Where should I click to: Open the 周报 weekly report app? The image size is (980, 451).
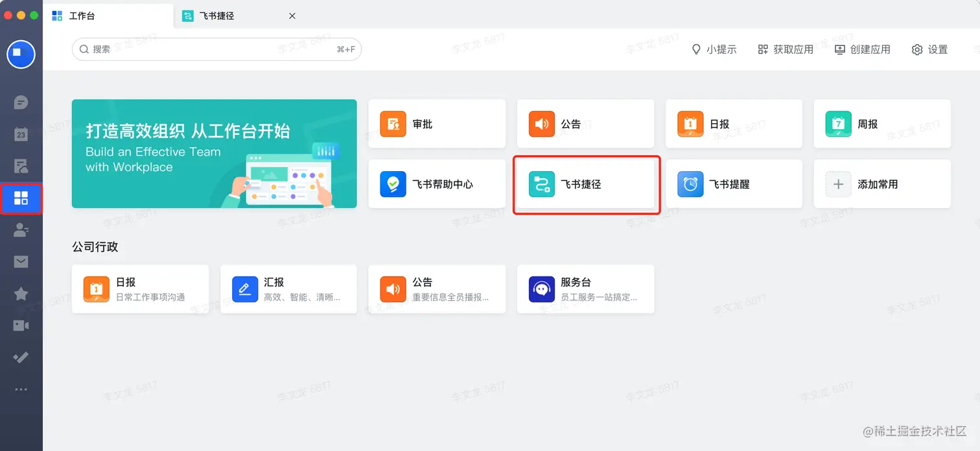[x=882, y=124]
